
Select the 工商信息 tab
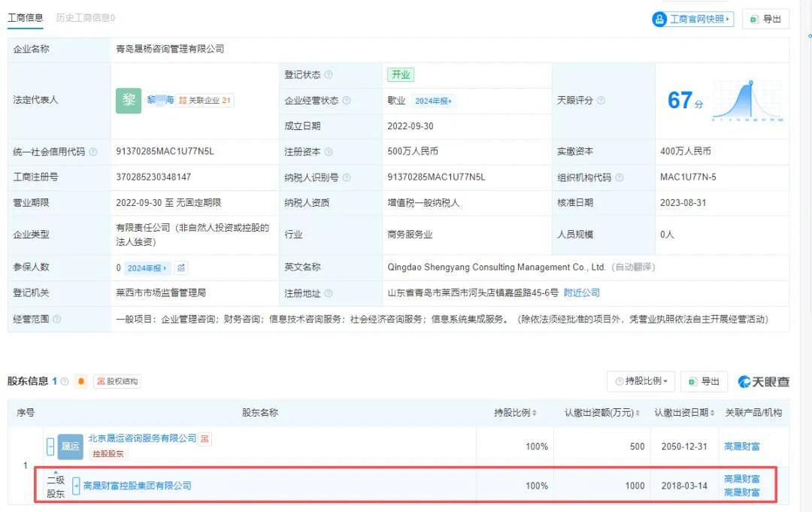25,17
